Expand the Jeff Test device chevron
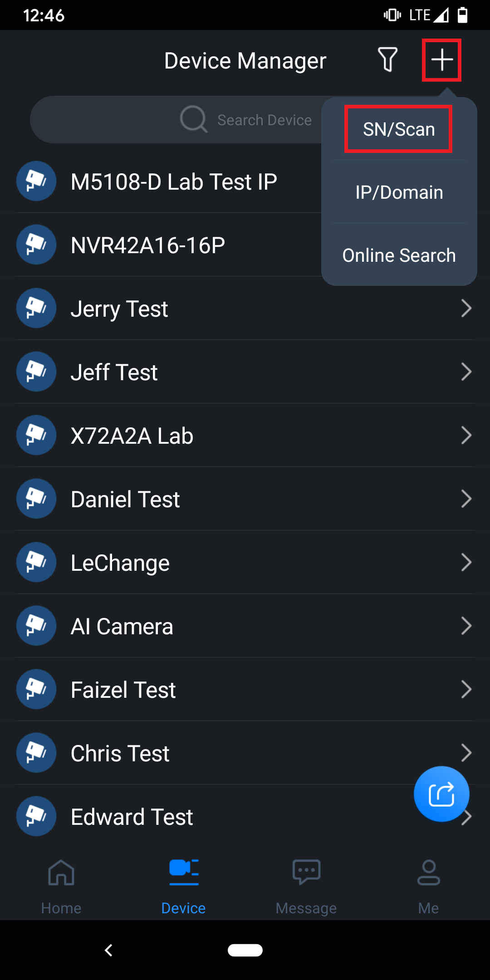490x980 pixels. pyautogui.click(x=466, y=372)
